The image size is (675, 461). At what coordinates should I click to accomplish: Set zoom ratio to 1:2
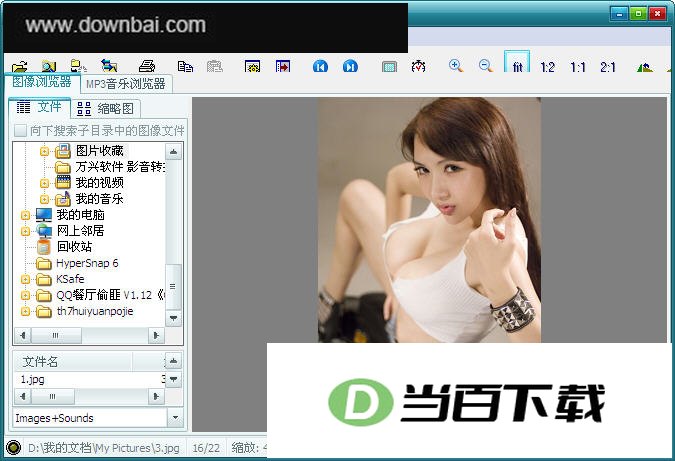point(548,67)
